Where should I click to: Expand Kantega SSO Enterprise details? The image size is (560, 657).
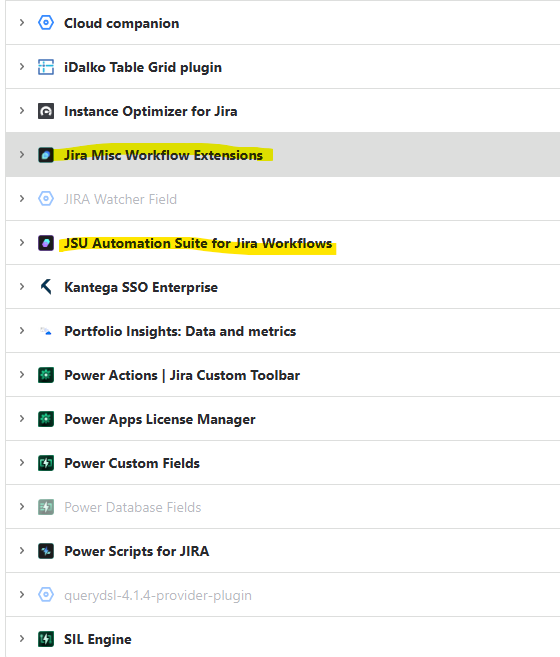(x=22, y=287)
